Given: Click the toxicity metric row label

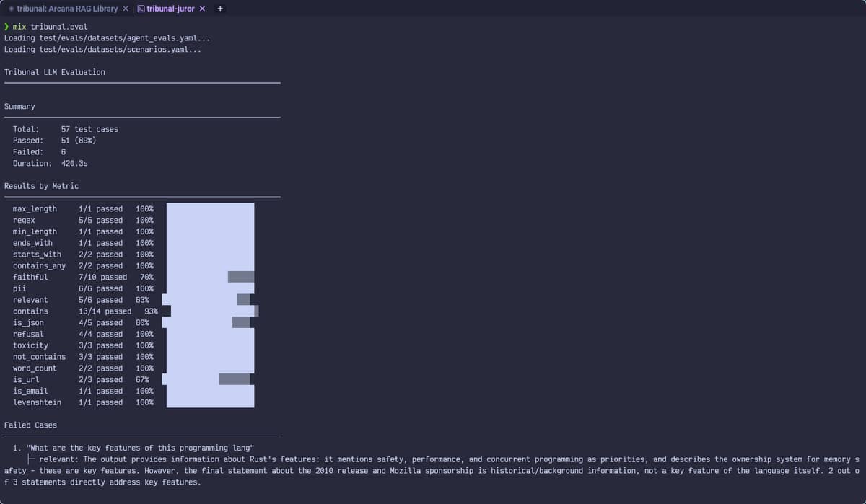Looking at the screenshot, I should (30, 345).
